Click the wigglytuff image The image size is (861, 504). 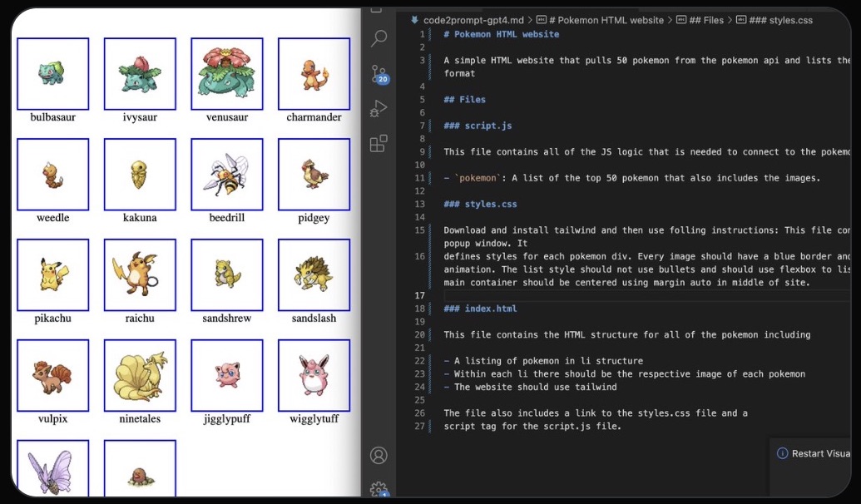(314, 375)
